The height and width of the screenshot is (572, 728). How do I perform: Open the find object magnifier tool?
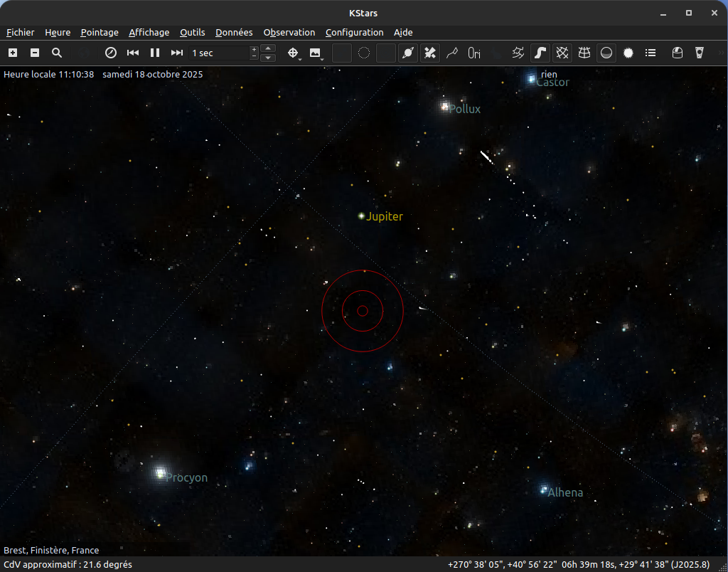(57, 53)
